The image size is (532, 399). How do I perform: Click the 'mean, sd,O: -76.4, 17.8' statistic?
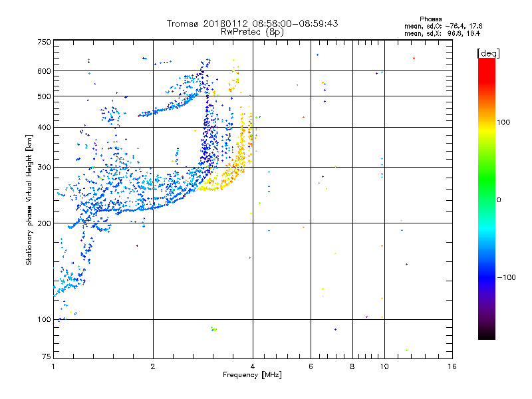443,26
